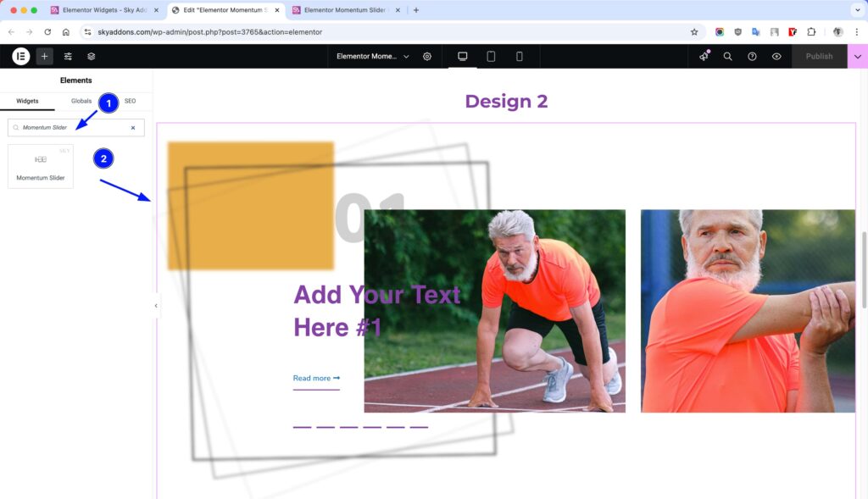Go back in browser history
The height and width of the screenshot is (499, 868).
[11, 32]
